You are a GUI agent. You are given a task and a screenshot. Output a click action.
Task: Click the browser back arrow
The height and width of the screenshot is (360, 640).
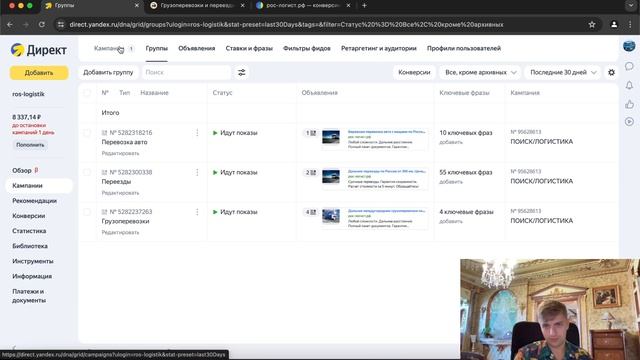point(10,24)
